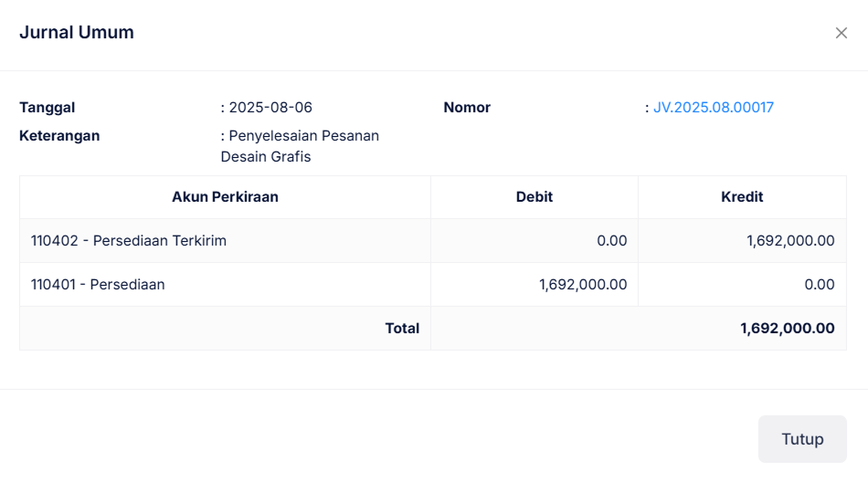This screenshot has height=482, width=868.
Task: Open journal number JV.2025.08.00017 link
Action: 713,108
